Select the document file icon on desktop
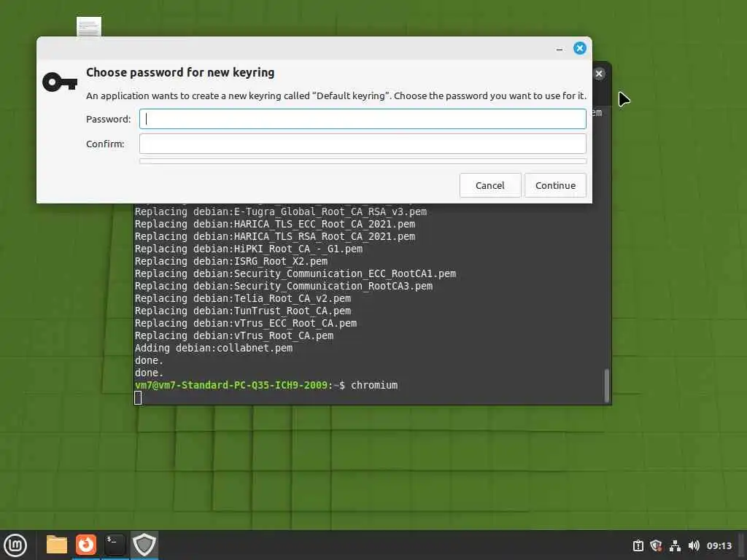 [x=89, y=27]
